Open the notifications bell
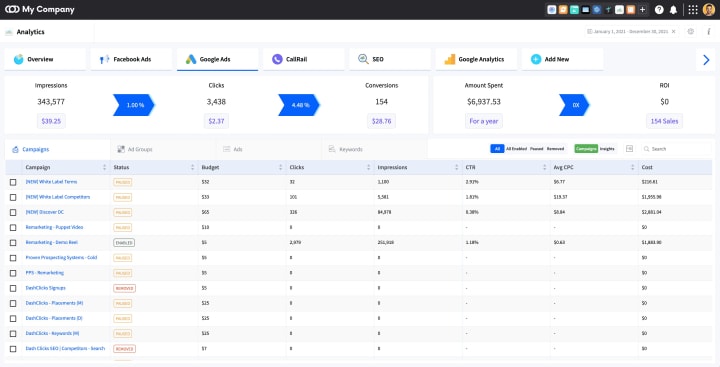 pos(673,10)
